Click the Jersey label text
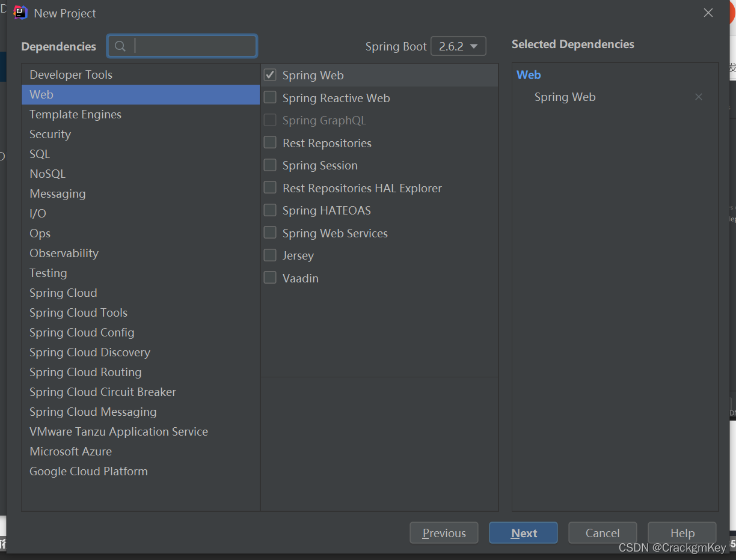Image resolution: width=736 pixels, height=560 pixels. point(298,255)
